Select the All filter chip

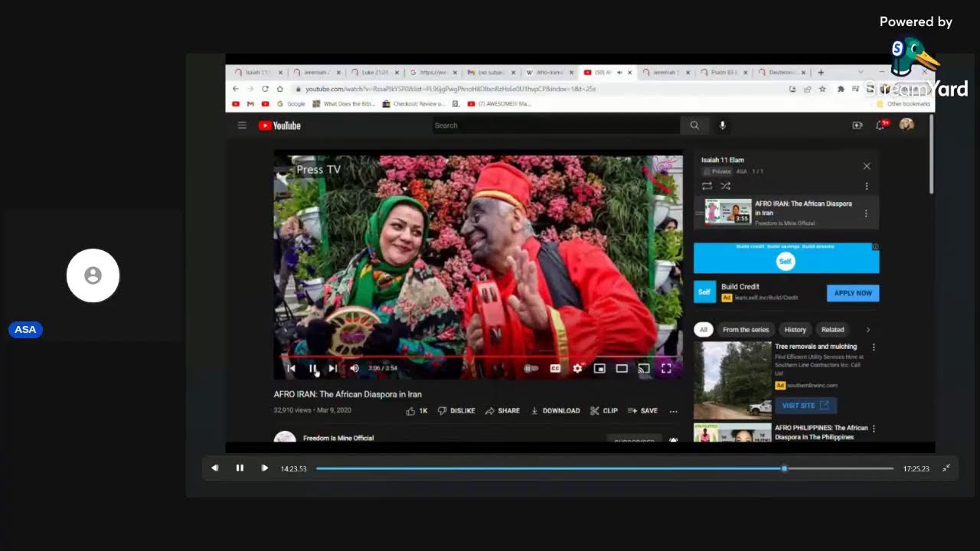pyautogui.click(x=704, y=330)
